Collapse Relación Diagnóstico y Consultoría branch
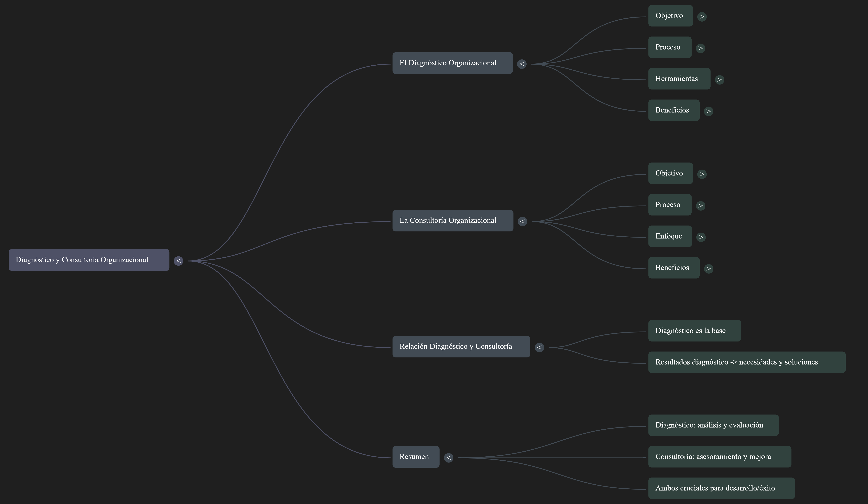Viewport: 868px width, 504px height. click(539, 348)
